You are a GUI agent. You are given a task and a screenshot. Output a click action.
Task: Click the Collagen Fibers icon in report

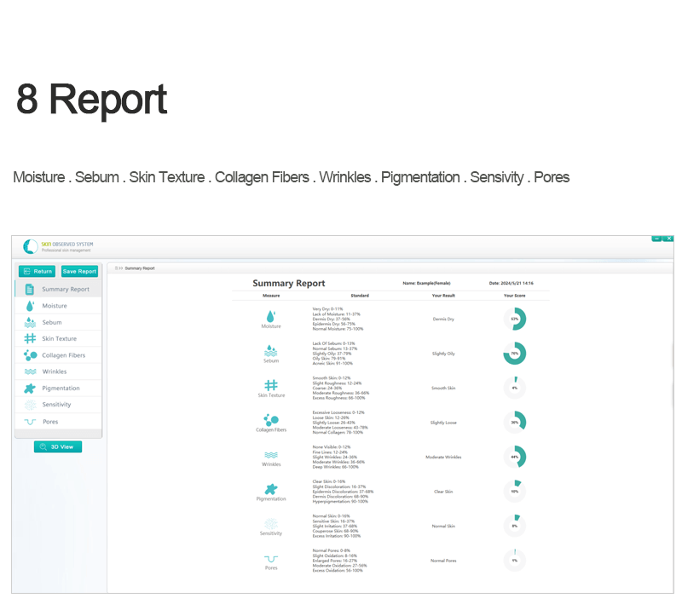click(271, 420)
